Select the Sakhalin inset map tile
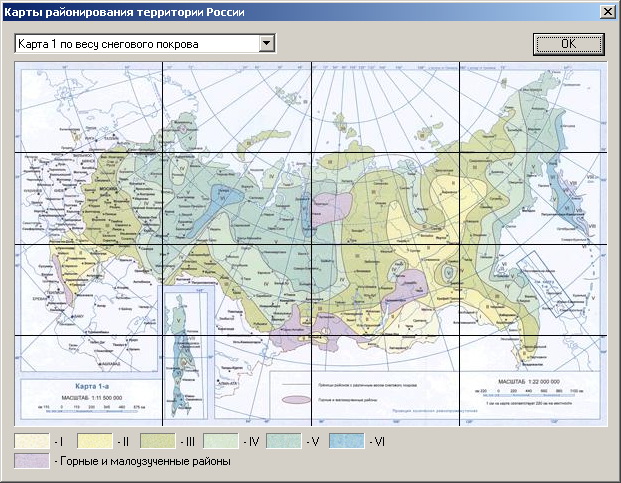This screenshot has width=621, height=483. [185, 354]
